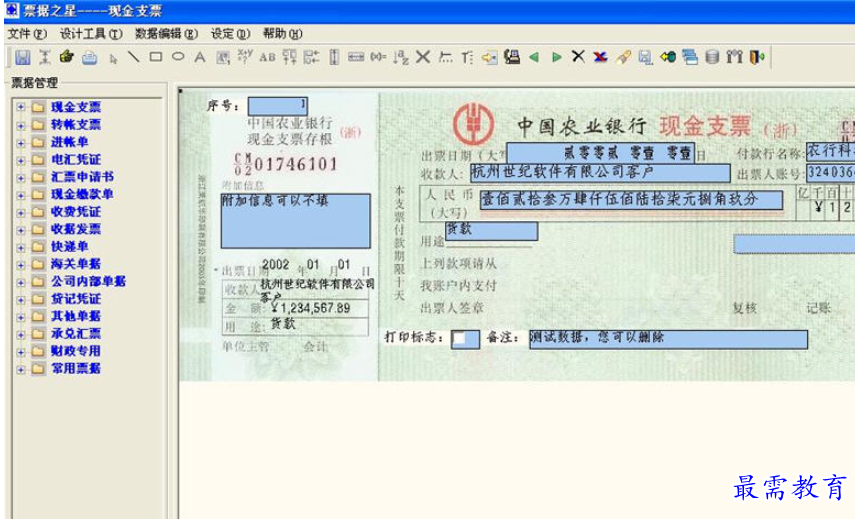This screenshot has height=519, width=855.
Task: Click the 付款行名称 field
Action: click(x=830, y=150)
